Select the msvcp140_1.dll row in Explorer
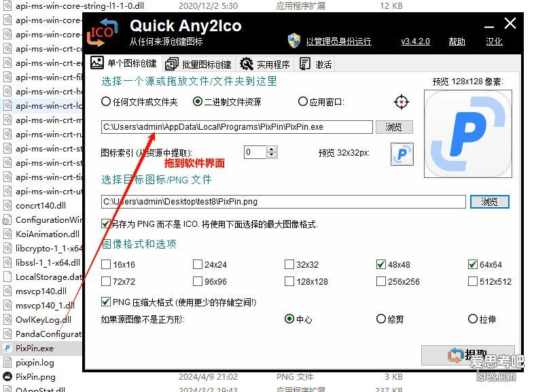This screenshot has height=392, width=534. [41, 305]
